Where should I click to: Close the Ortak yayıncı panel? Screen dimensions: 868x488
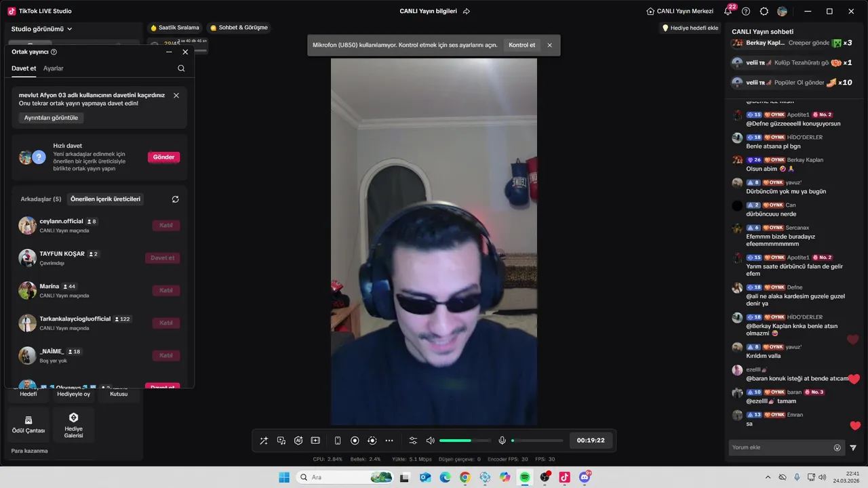pos(185,52)
